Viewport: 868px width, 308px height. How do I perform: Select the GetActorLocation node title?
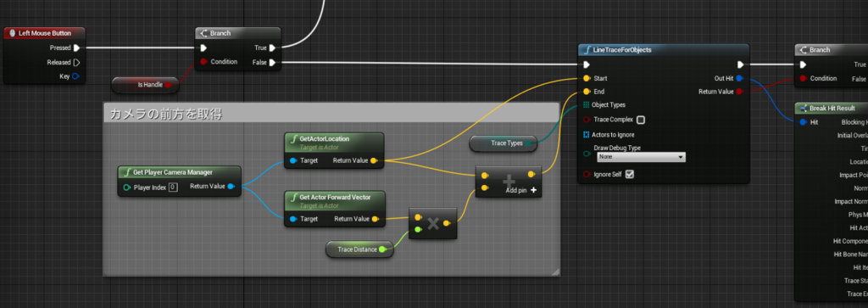click(x=325, y=138)
